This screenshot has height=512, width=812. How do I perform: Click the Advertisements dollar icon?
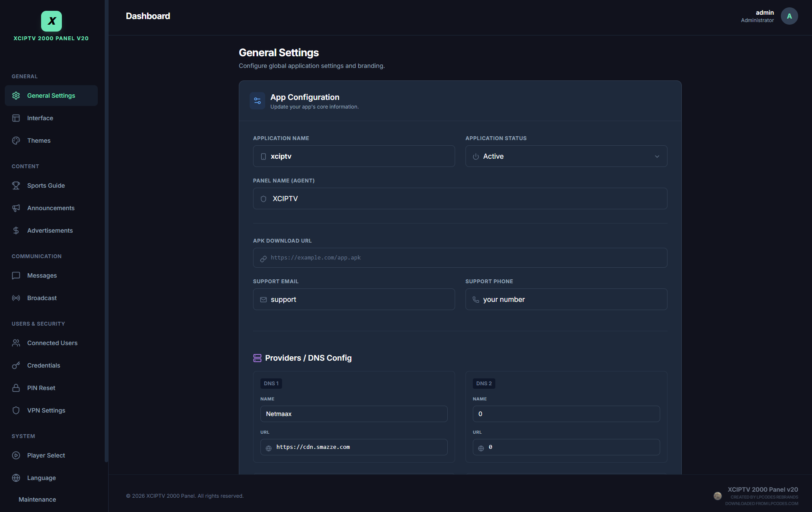tap(16, 230)
